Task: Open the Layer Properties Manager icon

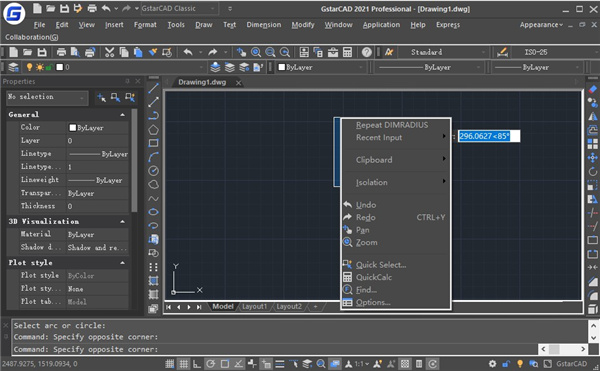Action: point(13,67)
